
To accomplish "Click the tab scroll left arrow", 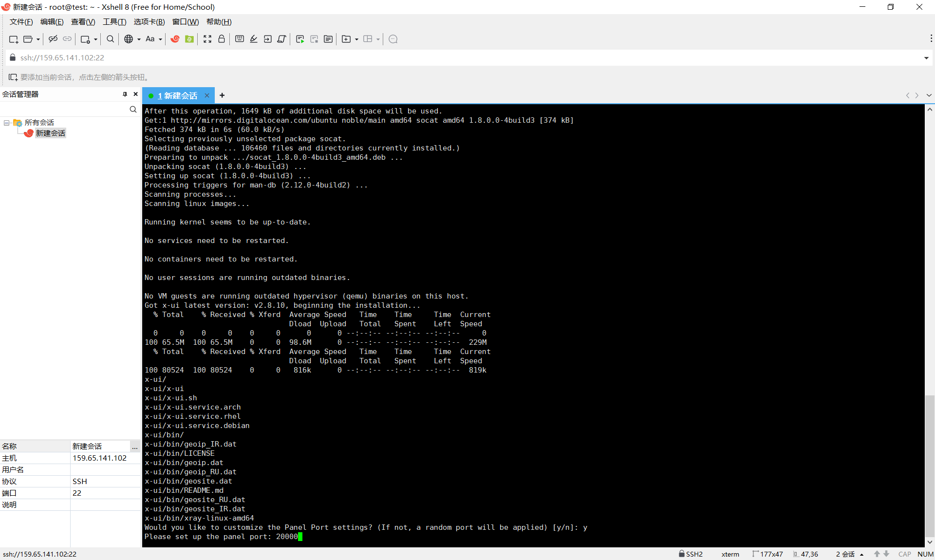I will (908, 95).
